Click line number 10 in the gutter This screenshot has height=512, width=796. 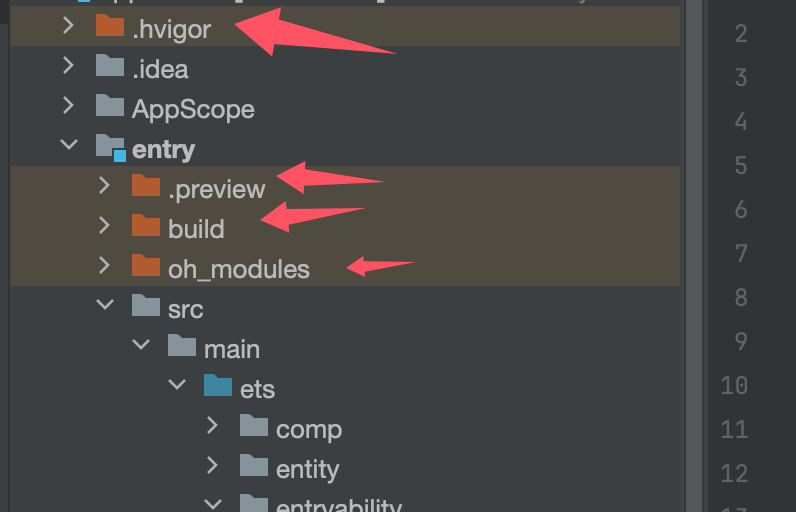click(x=734, y=385)
